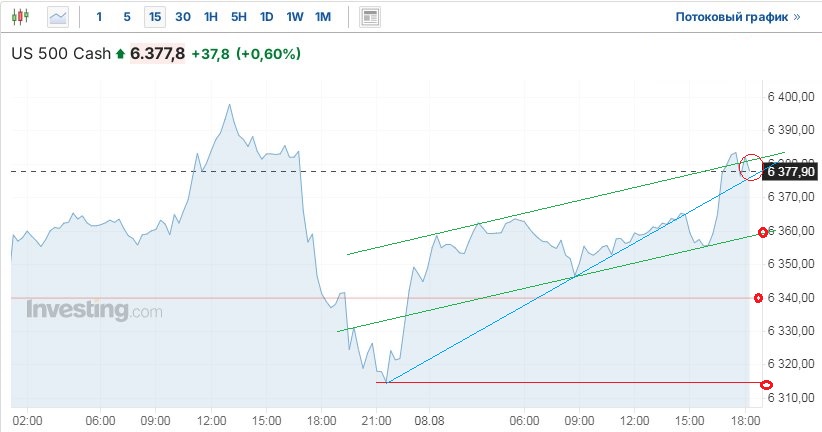Select the area chart type icon
This screenshot has width=822, height=432.
click(x=58, y=17)
